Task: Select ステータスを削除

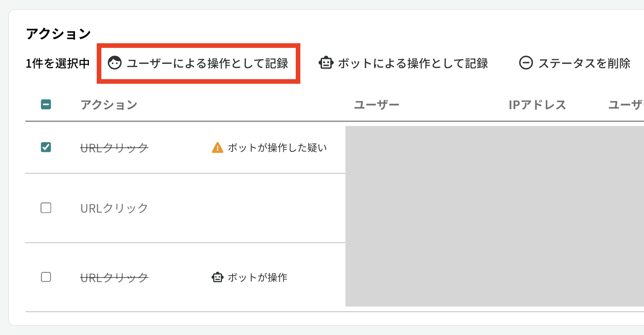Action: point(575,63)
